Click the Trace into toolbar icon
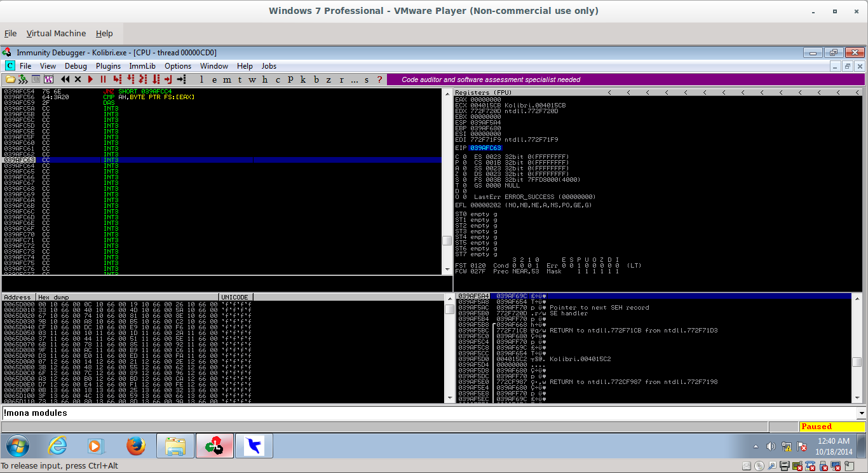Viewport: 868px width, 473px height. (x=143, y=79)
